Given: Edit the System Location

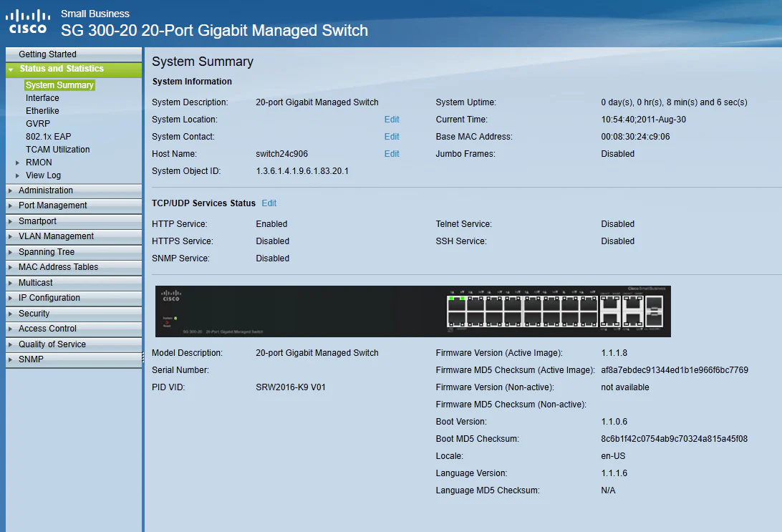Looking at the screenshot, I should click(392, 120).
